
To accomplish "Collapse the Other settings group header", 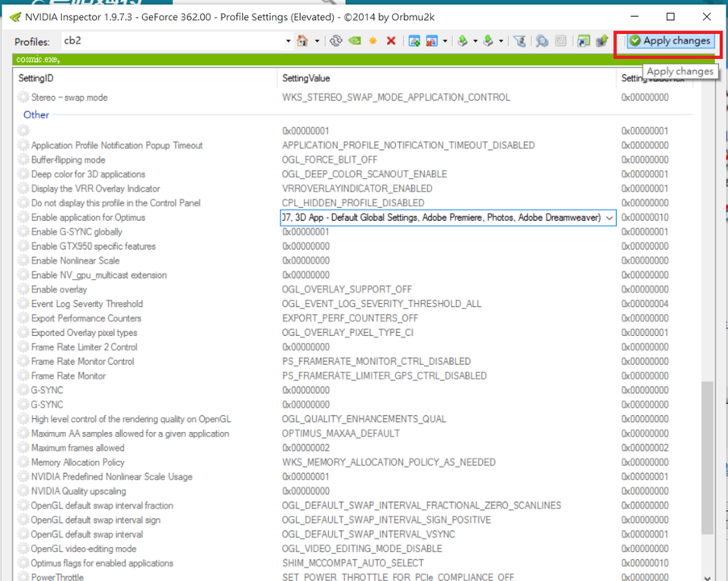I will tap(36, 114).
